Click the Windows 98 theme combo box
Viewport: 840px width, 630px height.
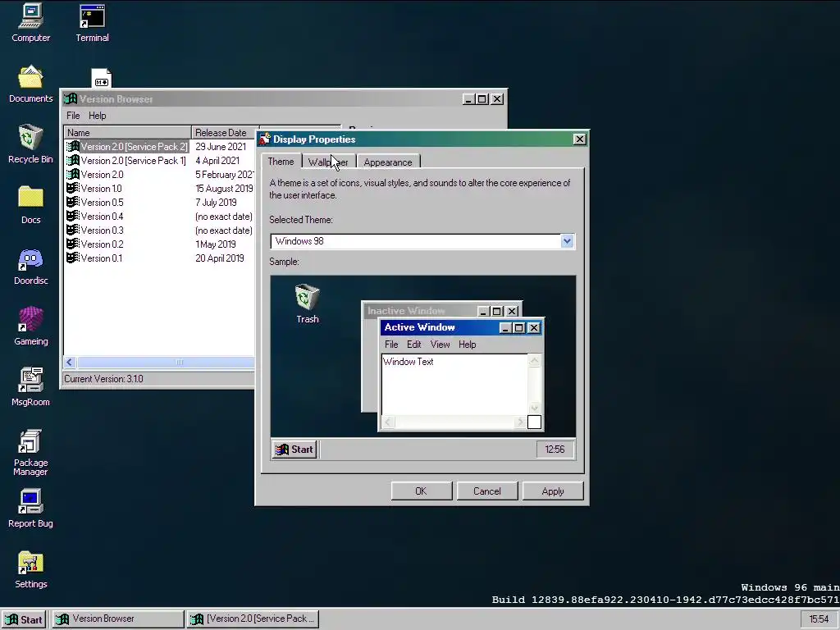tap(422, 241)
